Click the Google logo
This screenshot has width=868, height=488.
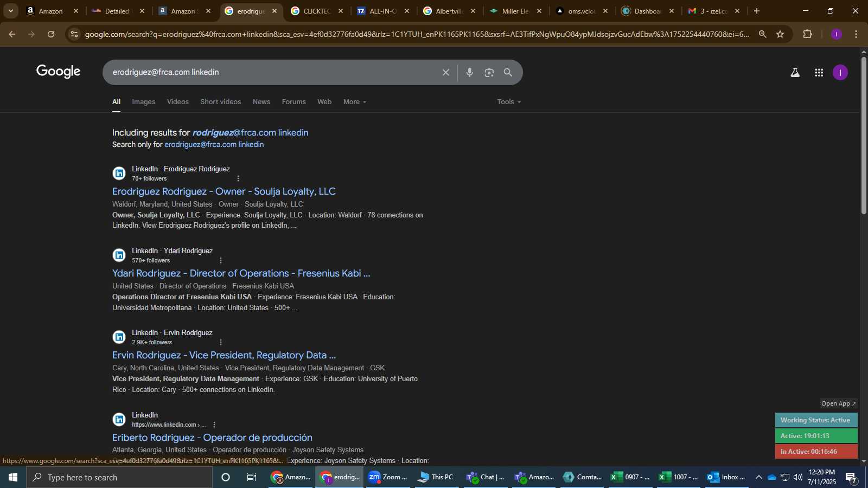pyautogui.click(x=59, y=72)
